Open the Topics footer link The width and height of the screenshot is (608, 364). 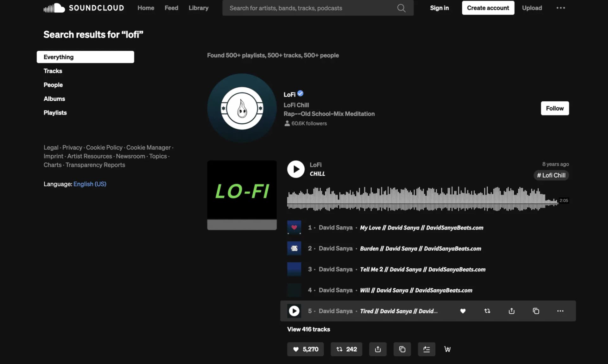coord(158,156)
